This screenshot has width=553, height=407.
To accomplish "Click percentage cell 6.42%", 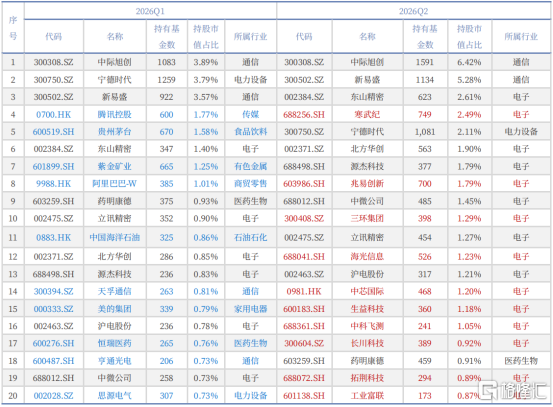I will pyautogui.click(x=469, y=62).
